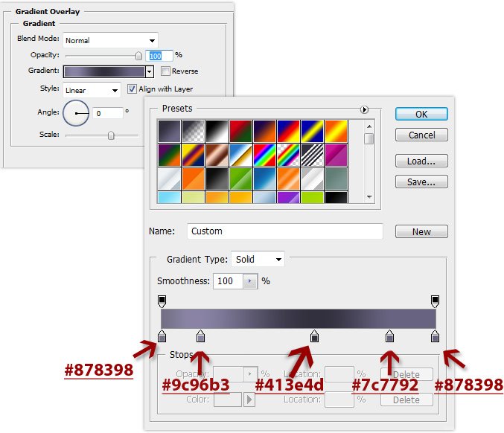The image size is (504, 433).
Task: Choose the Foreground to Transparent checkered preset
Action: coord(193,131)
